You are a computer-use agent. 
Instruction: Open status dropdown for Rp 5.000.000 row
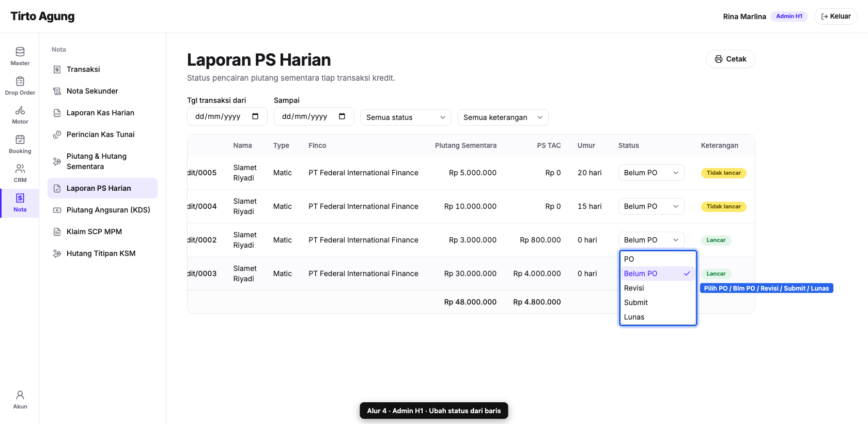651,173
